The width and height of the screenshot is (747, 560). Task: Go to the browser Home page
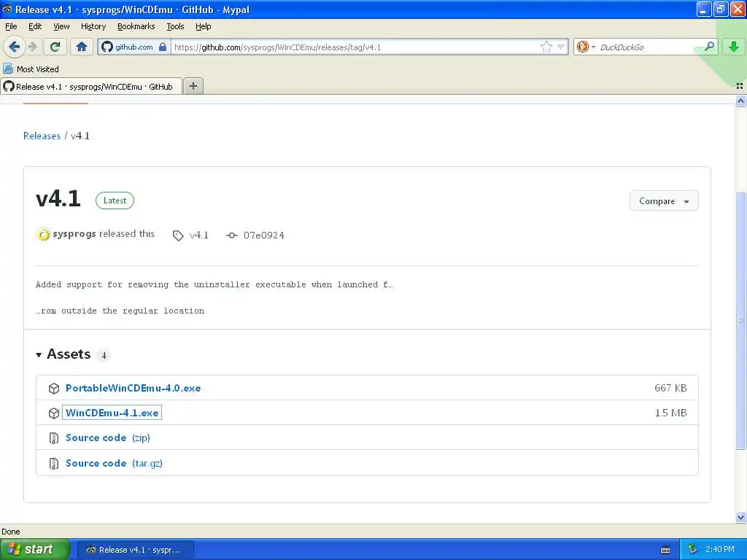82,47
